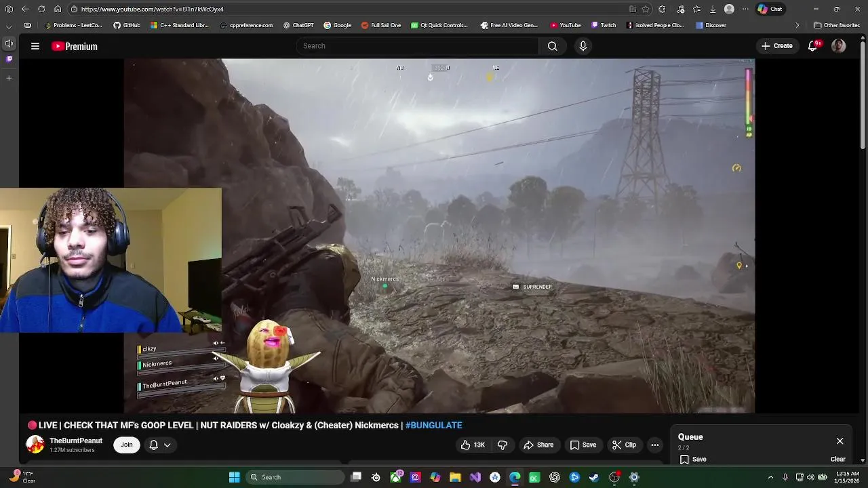Open #BUNGULATE hashtag link
Screen dimensions: 868x488
(x=434, y=425)
